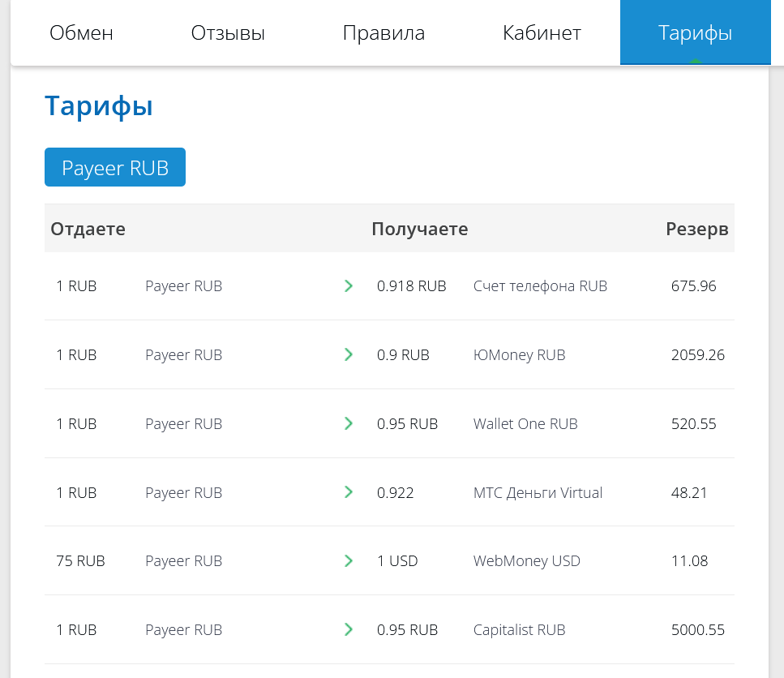Screen dimensions: 784x678
Task: Click the Получаете column header
Action: [420, 229]
